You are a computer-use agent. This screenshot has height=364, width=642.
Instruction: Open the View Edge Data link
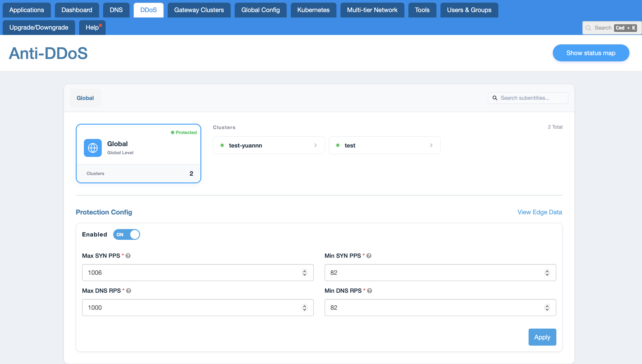click(x=540, y=212)
